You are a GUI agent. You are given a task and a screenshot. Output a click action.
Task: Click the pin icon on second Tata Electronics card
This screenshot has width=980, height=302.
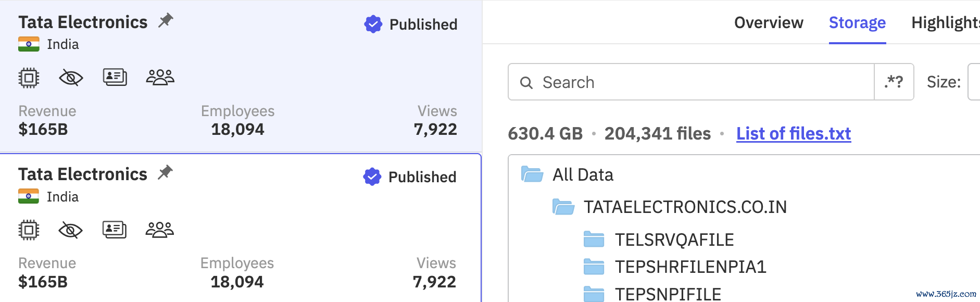(165, 172)
